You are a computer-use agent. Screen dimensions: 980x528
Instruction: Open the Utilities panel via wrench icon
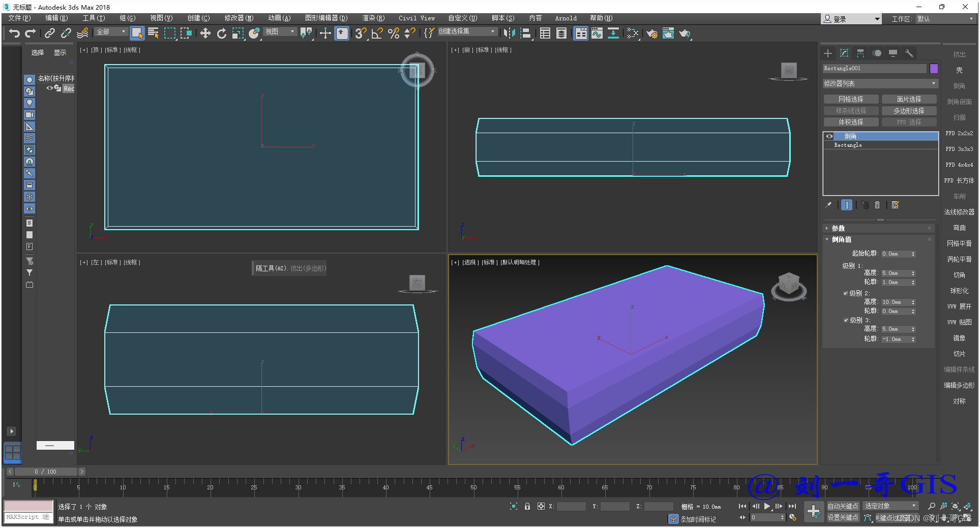(x=910, y=53)
